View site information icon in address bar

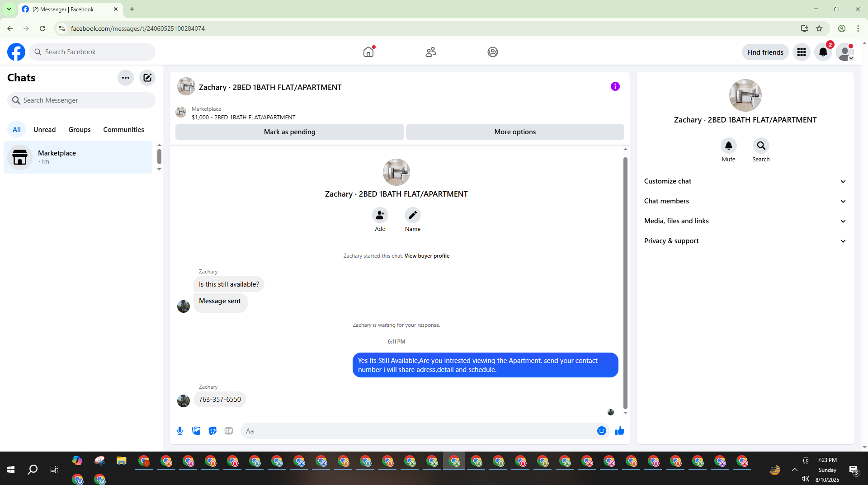62,28
